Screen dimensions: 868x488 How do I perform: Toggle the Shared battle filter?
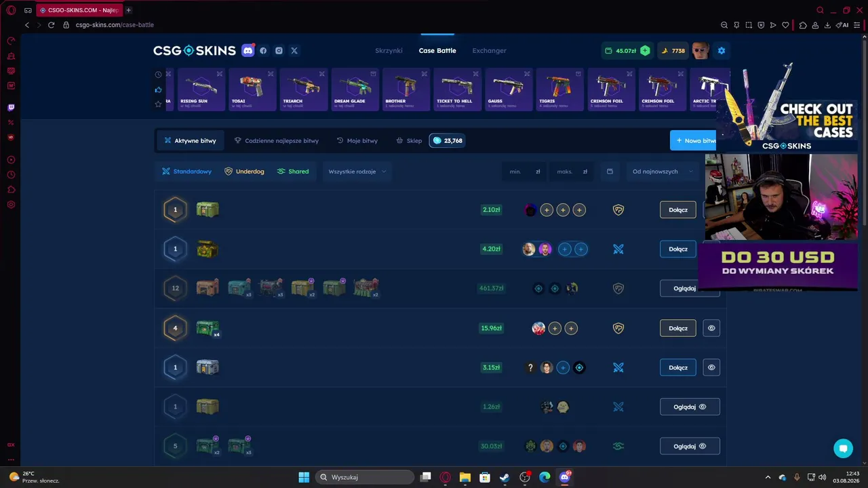pyautogui.click(x=293, y=171)
